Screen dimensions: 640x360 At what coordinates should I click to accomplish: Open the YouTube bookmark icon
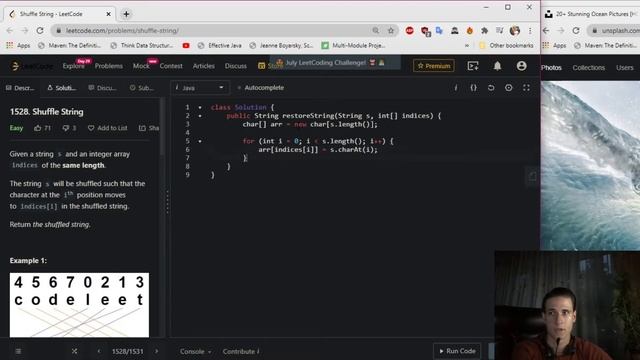(186, 45)
